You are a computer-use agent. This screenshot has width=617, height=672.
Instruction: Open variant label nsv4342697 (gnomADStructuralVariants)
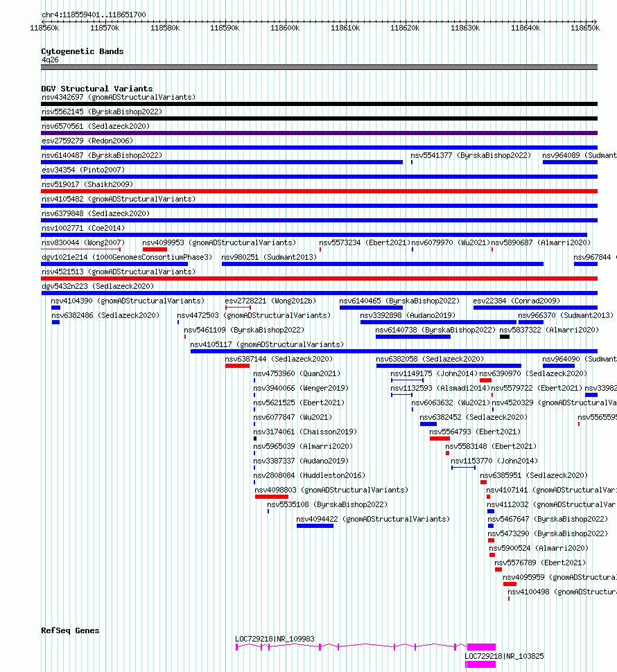pos(119,97)
